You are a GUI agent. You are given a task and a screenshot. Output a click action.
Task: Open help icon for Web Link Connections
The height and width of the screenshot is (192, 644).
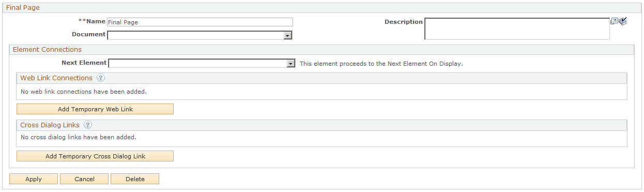coord(101,78)
